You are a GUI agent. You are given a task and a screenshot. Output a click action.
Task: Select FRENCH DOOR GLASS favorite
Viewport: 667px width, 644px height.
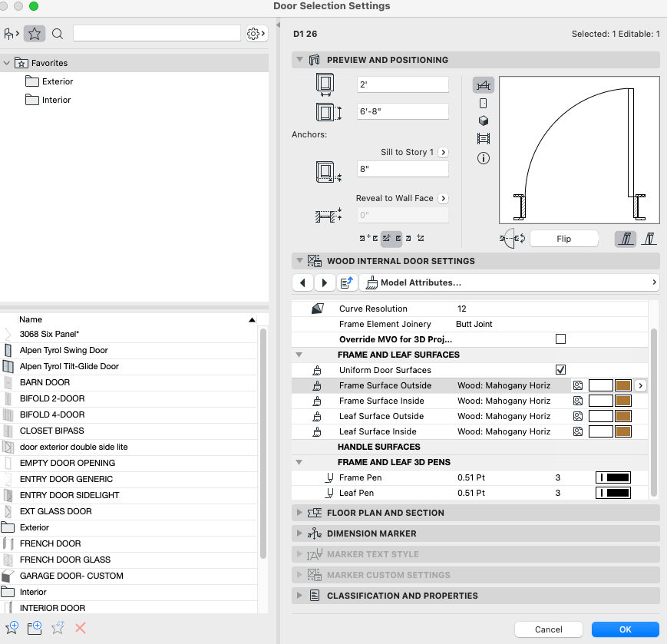pyautogui.click(x=65, y=560)
